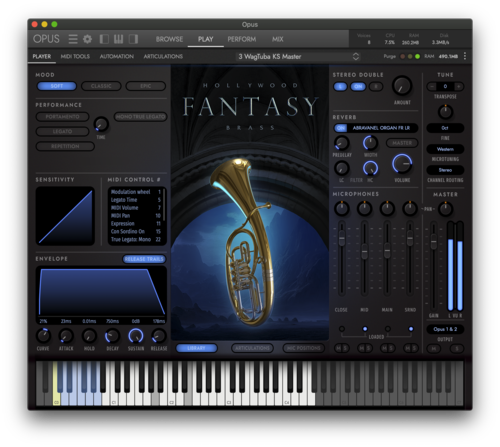
Task: Click the Performance Time knob
Action: click(101, 124)
